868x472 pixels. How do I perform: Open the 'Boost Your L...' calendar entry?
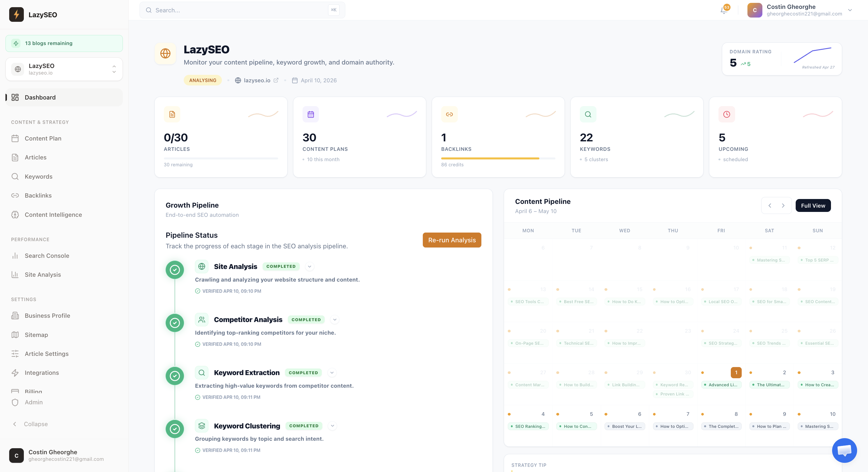pyautogui.click(x=625, y=426)
